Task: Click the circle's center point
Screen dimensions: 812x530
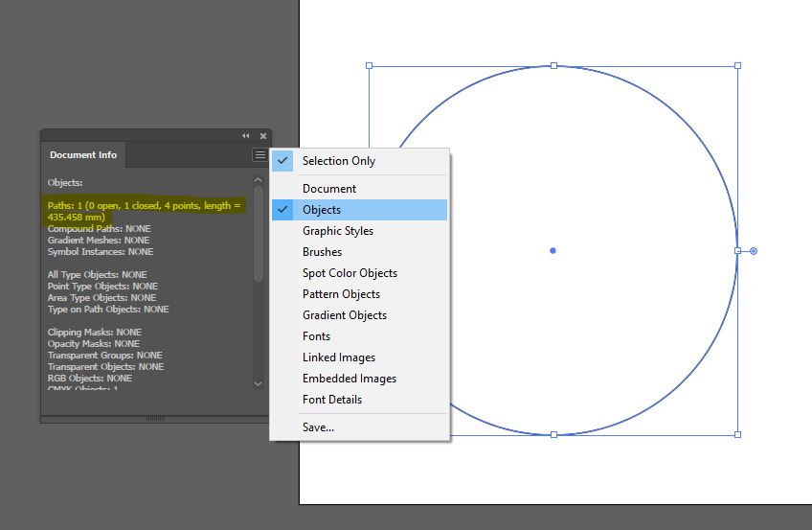Action: 553,251
